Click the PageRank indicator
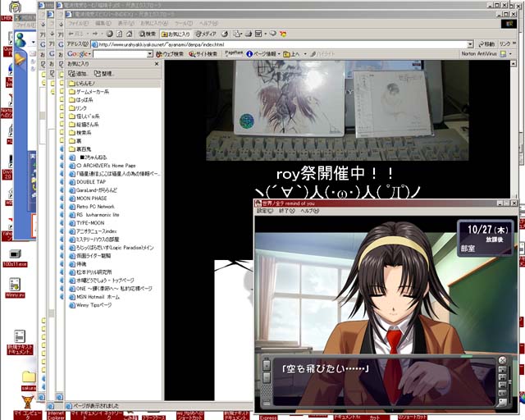This screenshot has height=420, width=525. click(x=233, y=53)
